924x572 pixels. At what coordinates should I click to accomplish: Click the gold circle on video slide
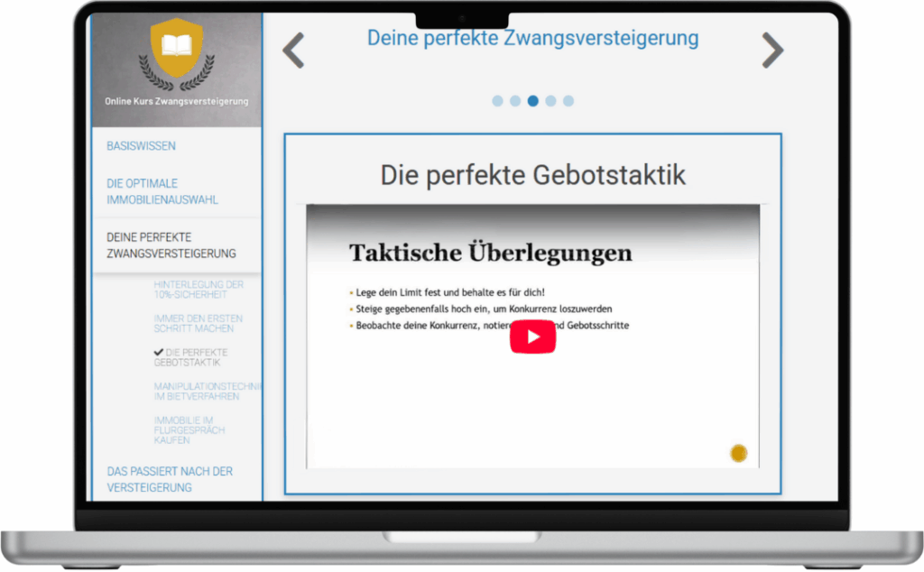tap(738, 454)
